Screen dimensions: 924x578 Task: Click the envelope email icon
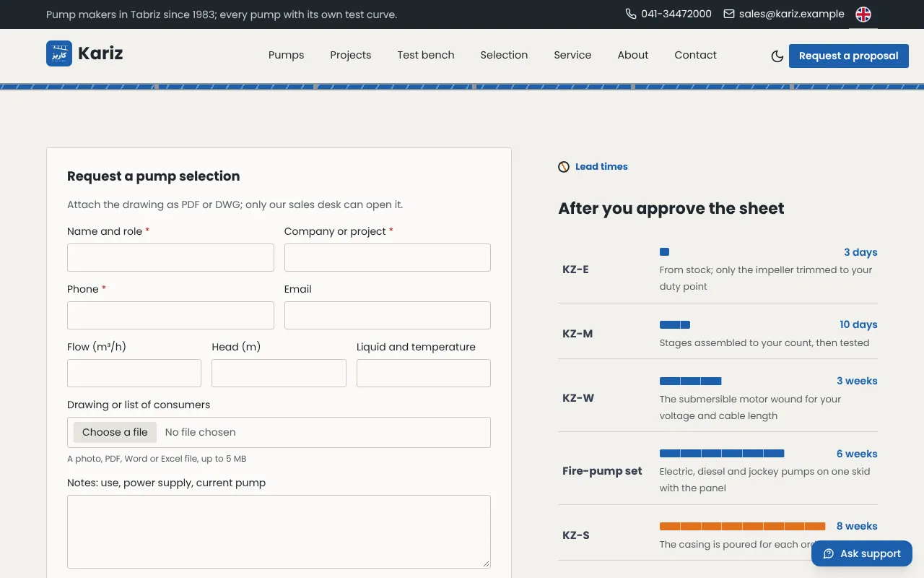point(729,14)
